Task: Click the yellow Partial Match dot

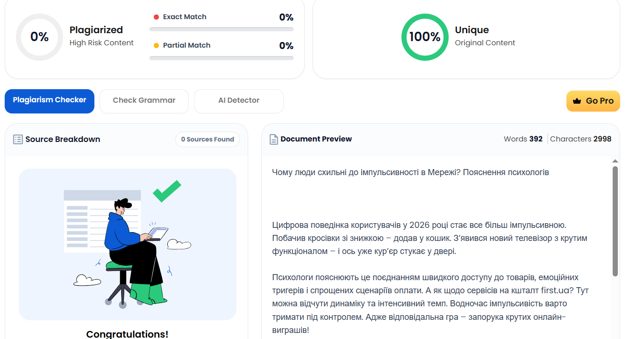Action: (x=156, y=46)
